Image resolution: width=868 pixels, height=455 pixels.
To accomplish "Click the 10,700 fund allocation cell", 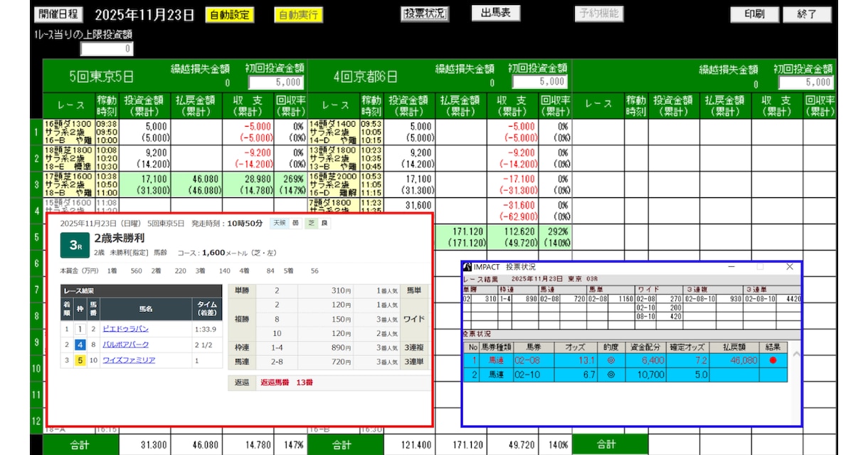I will (x=647, y=375).
